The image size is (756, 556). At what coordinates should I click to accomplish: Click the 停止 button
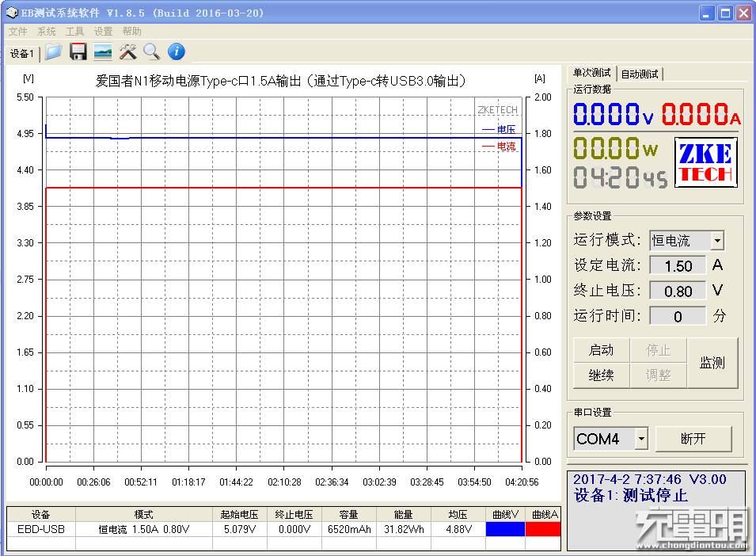coord(658,350)
